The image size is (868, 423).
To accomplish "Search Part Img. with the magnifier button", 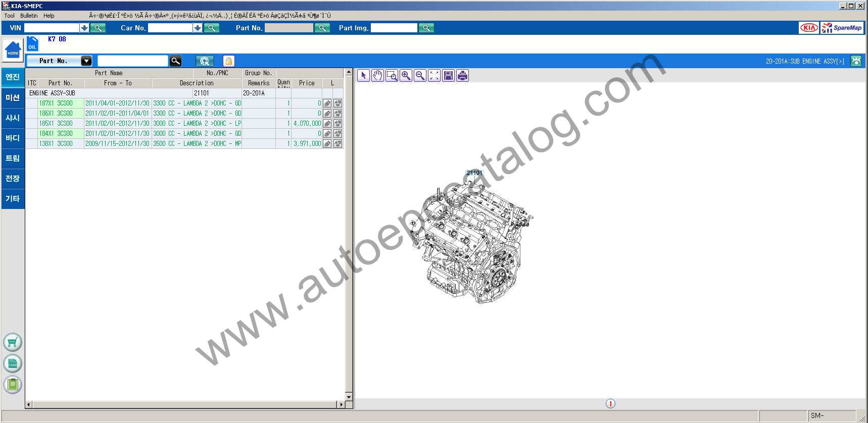I will 426,28.
